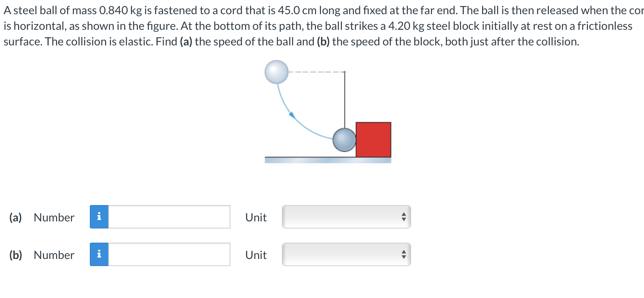Click the up-down arrow icon on Unit selector (b)

[x=404, y=255]
